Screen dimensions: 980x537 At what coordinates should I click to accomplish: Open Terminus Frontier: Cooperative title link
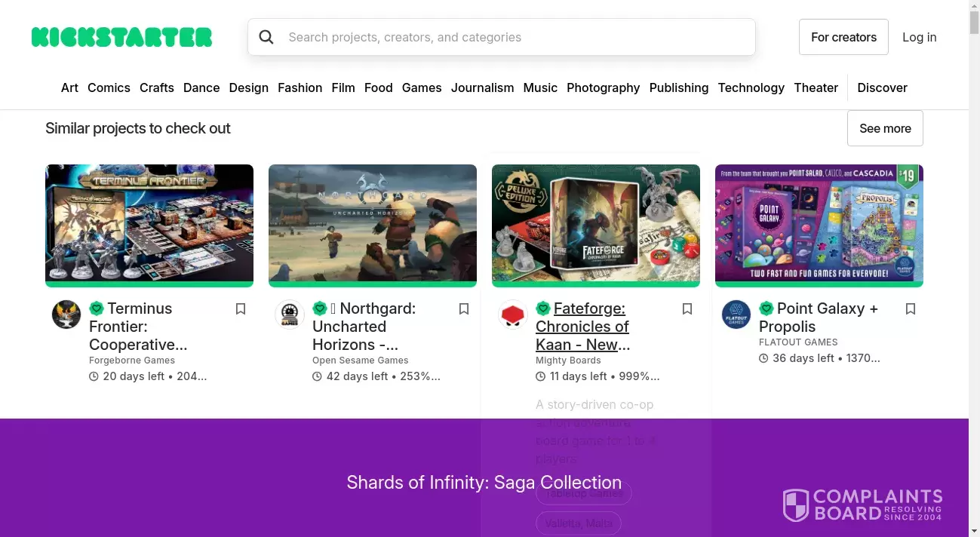click(x=138, y=327)
